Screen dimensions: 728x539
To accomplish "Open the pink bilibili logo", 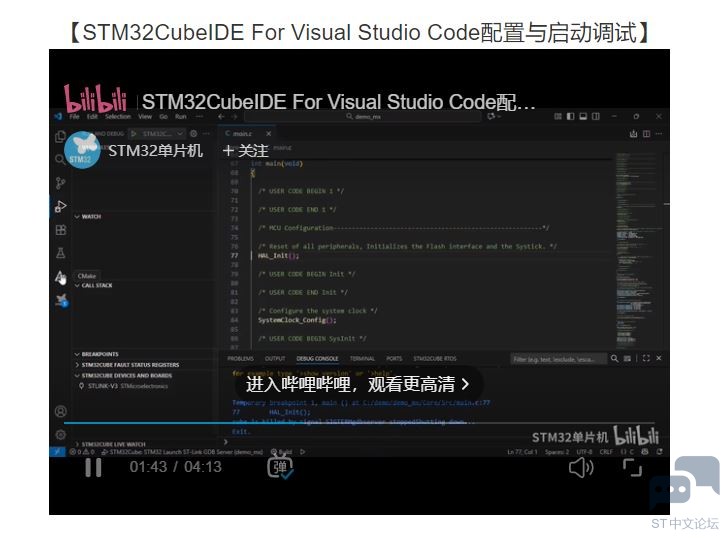I will [96, 99].
